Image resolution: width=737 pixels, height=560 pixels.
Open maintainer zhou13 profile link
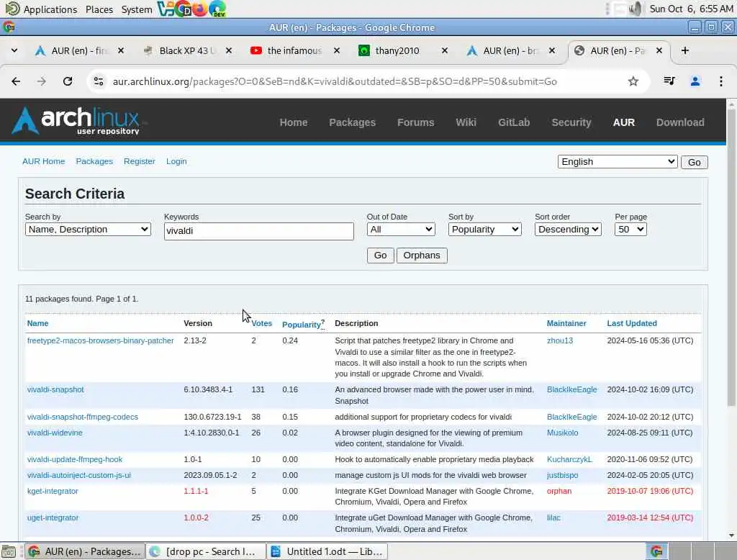point(560,340)
